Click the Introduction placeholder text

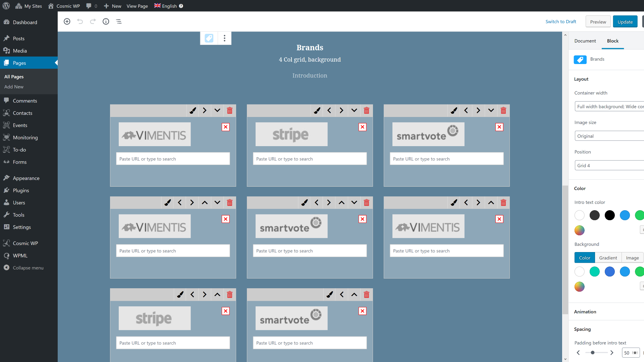[310, 76]
